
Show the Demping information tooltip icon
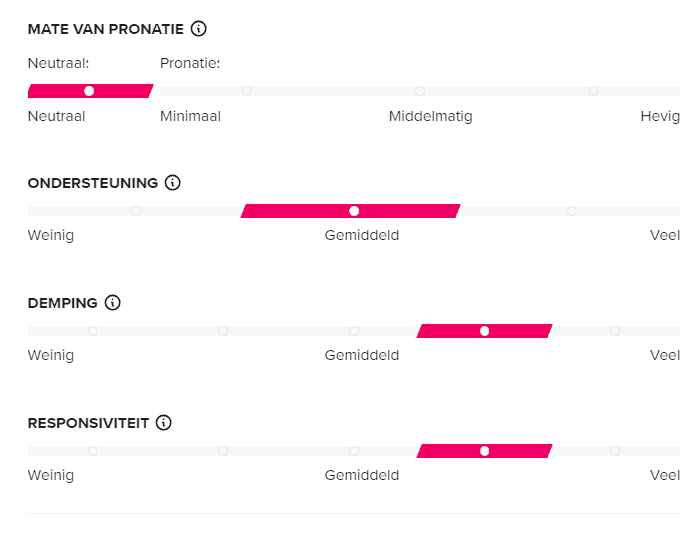[112, 303]
